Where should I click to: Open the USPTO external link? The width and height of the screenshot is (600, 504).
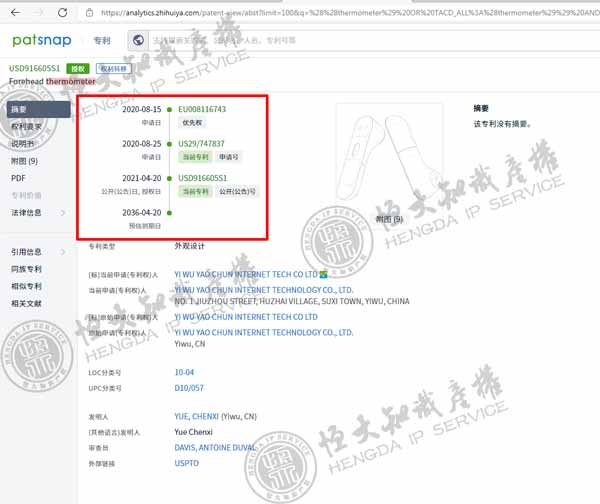[187, 463]
